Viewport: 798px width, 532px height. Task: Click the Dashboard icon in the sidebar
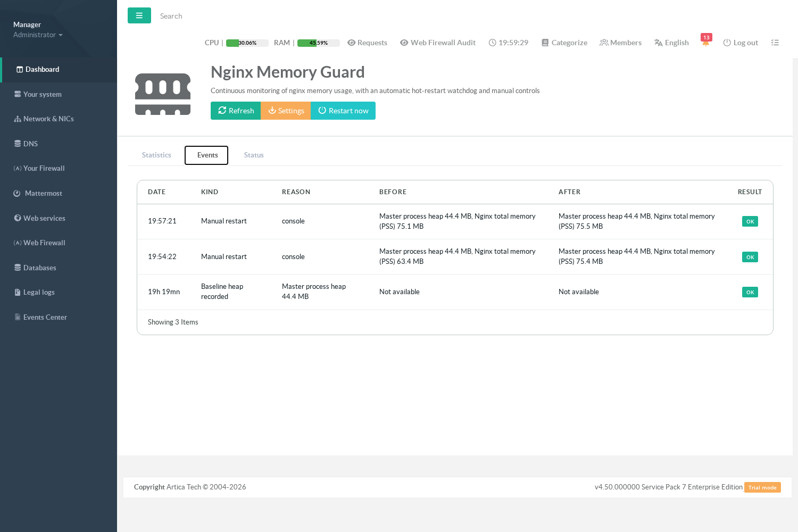tap(20, 69)
